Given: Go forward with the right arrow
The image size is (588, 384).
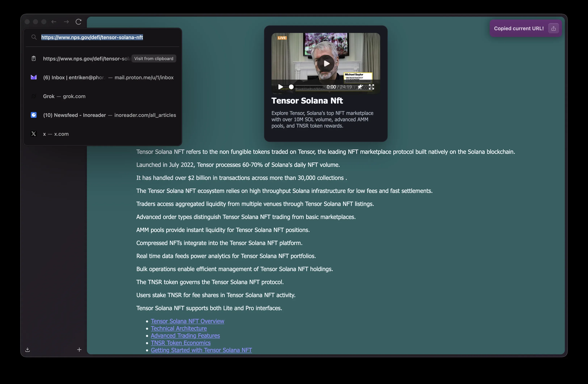Looking at the screenshot, I should tap(66, 22).
